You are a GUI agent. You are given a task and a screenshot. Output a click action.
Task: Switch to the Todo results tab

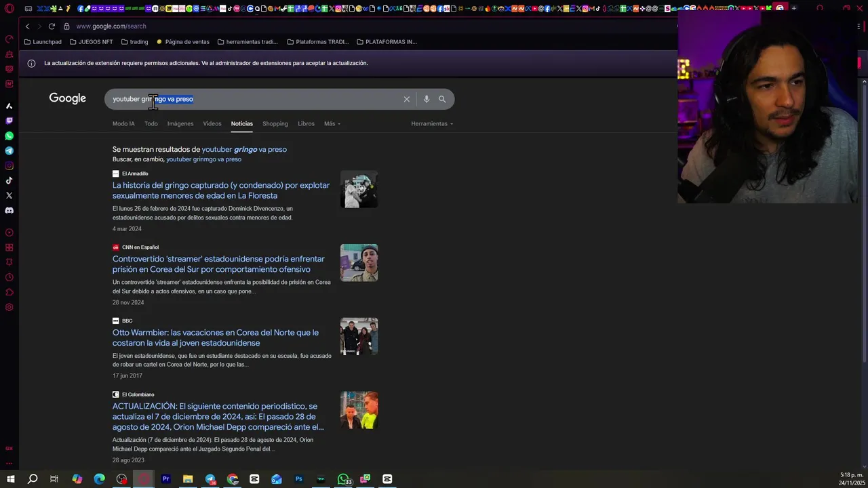(x=151, y=123)
